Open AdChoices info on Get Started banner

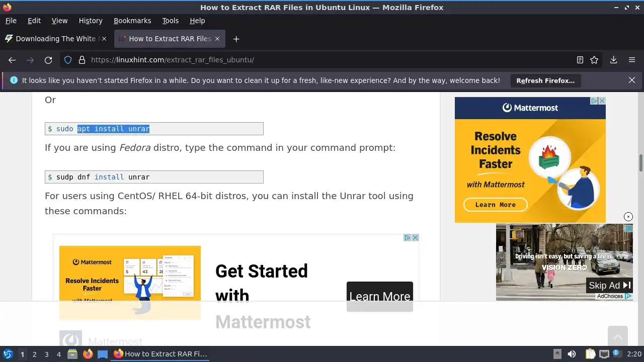click(x=408, y=238)
